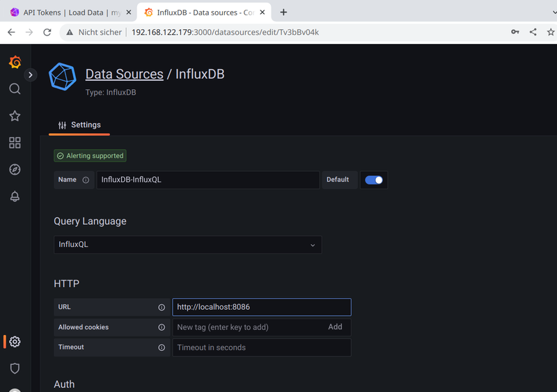Open the Configuration gear icon

click(15, 342)
